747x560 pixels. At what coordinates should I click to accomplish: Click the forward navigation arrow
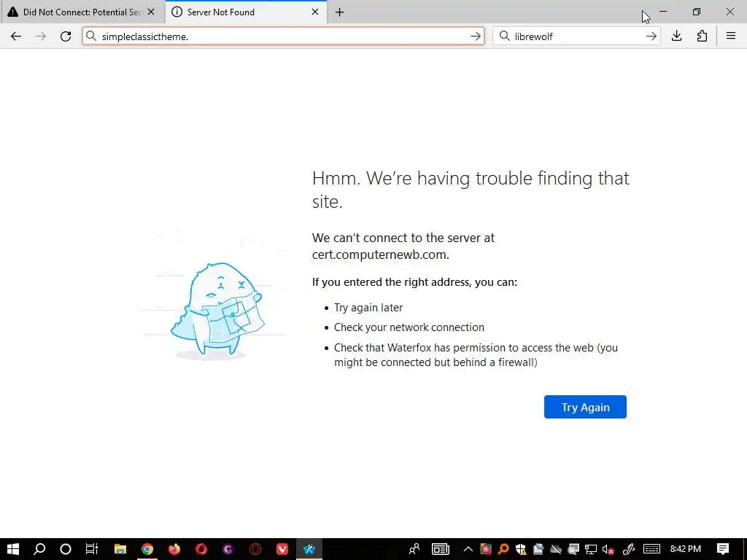pyautogui.click(x=41, y=36)
